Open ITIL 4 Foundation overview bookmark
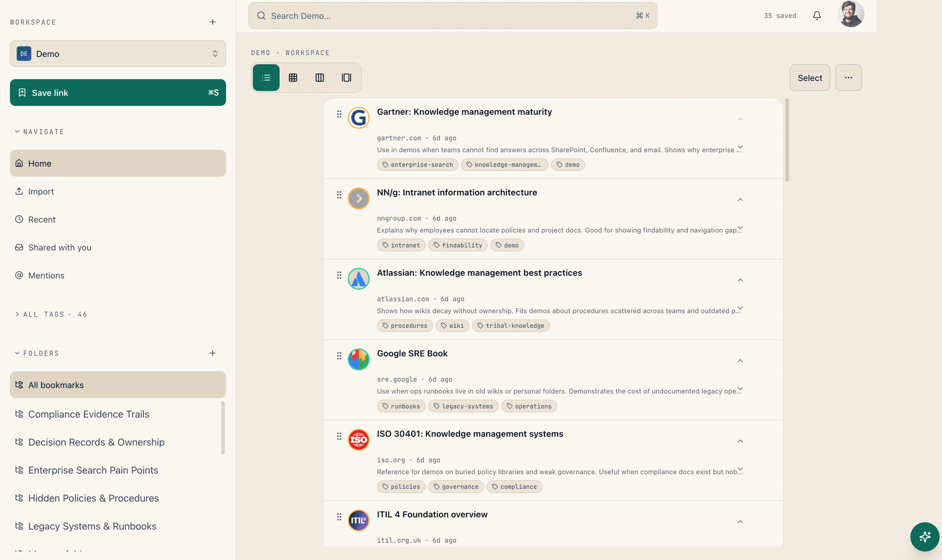 (x=432, y=514)
